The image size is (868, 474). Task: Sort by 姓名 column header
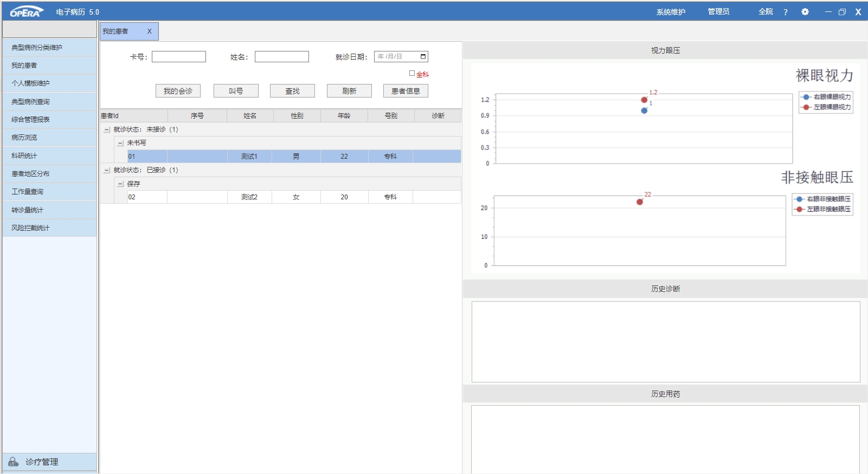[250, 115]
